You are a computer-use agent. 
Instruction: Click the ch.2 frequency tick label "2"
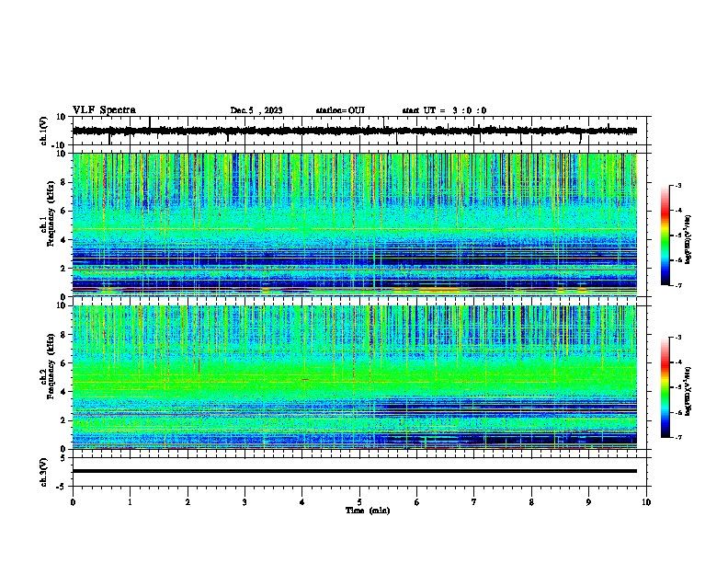(x=63, y=420)
